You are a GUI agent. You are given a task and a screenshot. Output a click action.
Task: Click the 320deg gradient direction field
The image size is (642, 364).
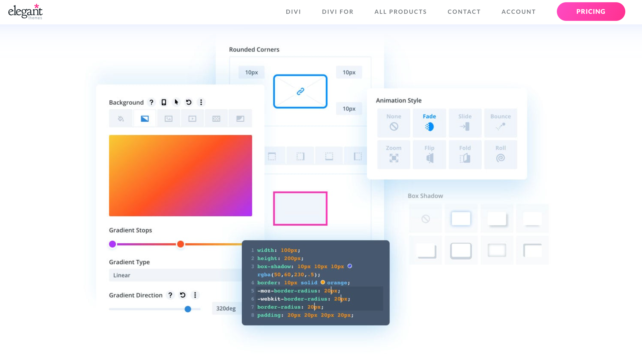[226, 308]
